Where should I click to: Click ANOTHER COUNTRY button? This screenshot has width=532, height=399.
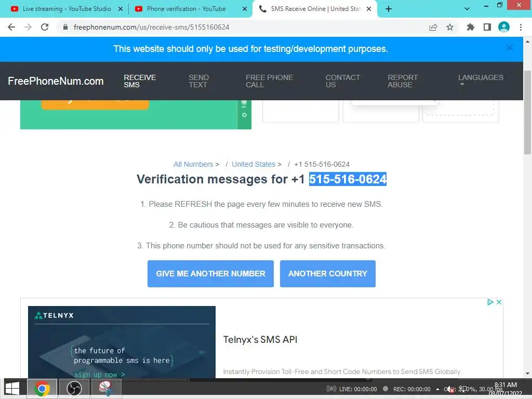327,274
